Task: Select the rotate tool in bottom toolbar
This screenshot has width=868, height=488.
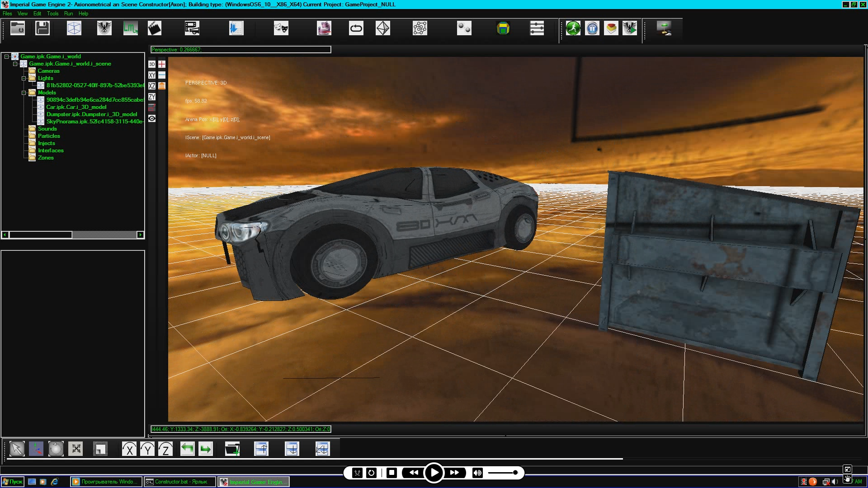Action: pyautogui.click(x=56, y=449)
